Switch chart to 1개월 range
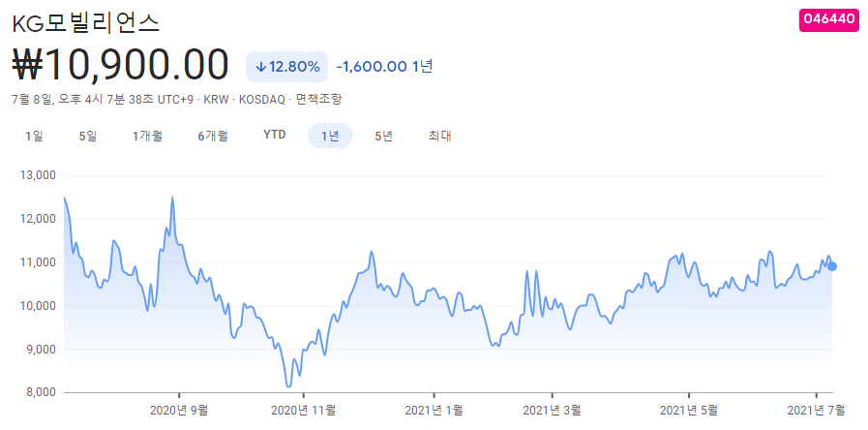The height and width of the screenshot is (430, 868). [x=147, y=136]
